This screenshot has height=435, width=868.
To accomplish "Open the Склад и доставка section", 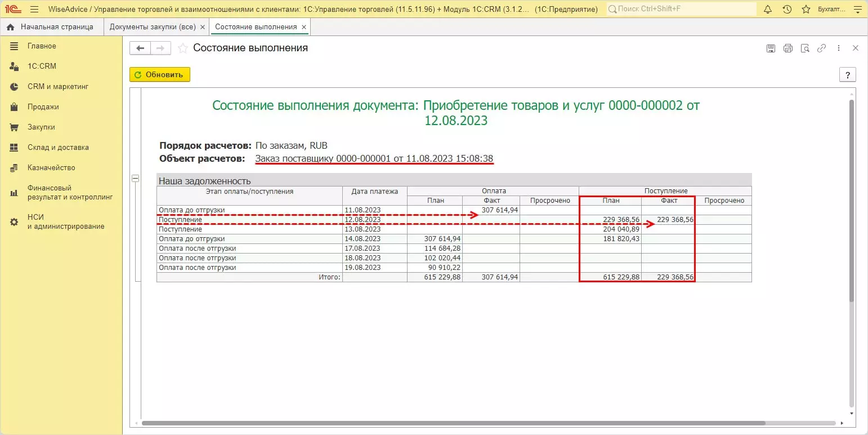I will click(61, 148).
